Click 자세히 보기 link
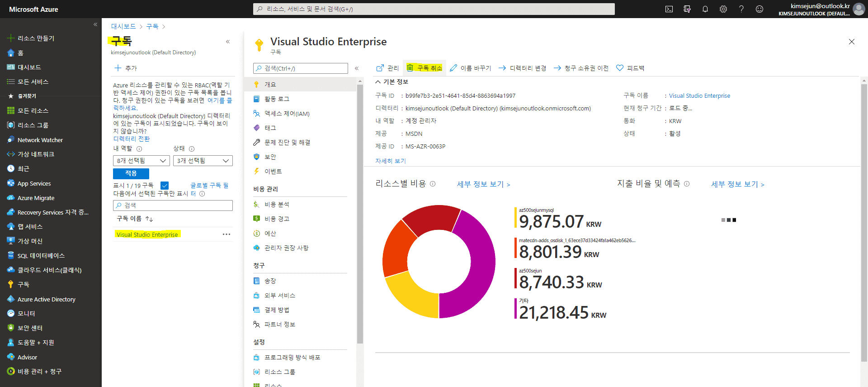The image size is (868, 387). pyautogui.click(x=391, y=161)
